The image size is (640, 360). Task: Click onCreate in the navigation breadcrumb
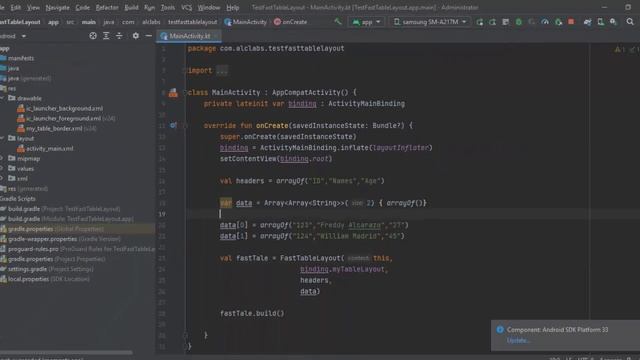tap(290, 22)
